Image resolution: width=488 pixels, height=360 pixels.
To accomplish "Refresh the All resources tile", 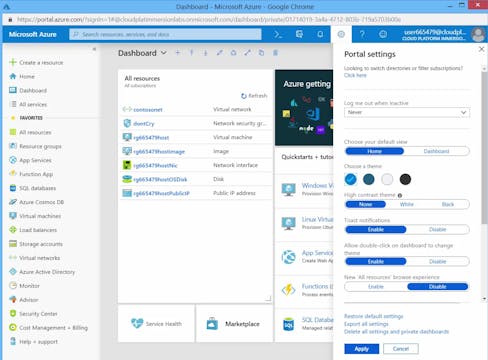I will click(x=254, y=96).
